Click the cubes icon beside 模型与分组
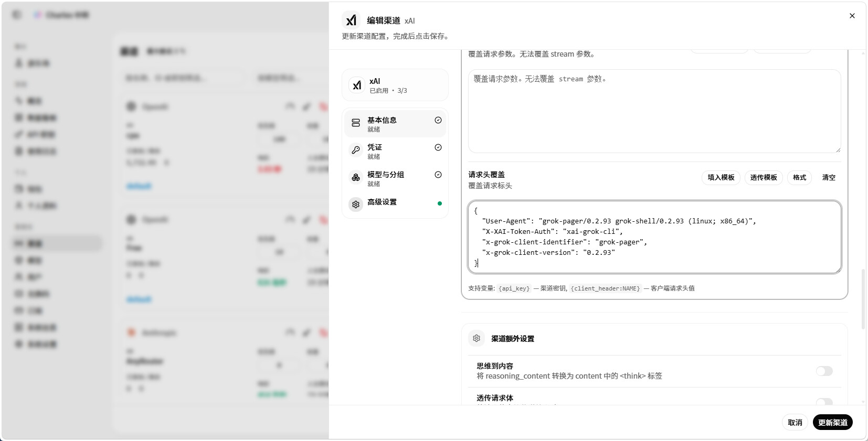 tap(356, 178)
